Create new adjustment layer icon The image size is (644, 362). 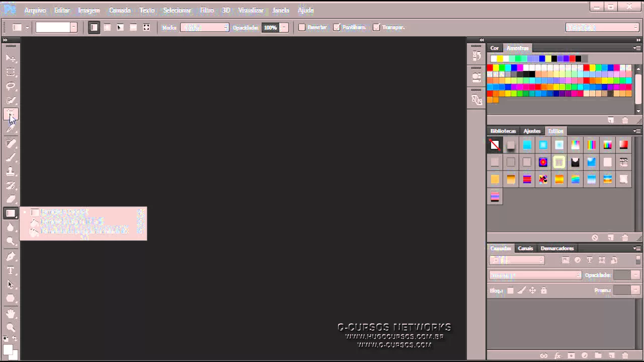tap(585, 356)
